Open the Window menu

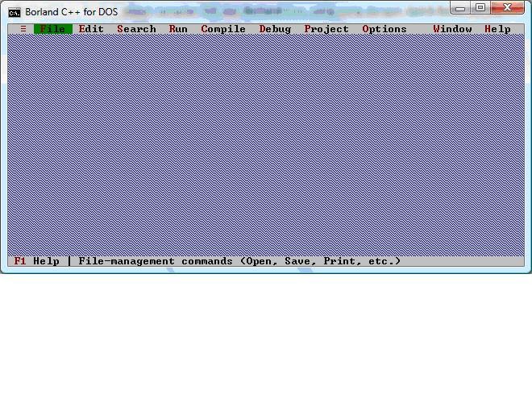[452, 29]
